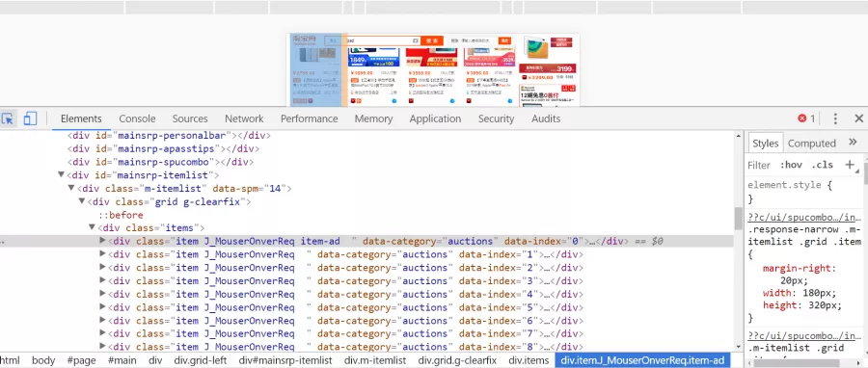Select the Computed pane tab
The image size is (868, 368).
pyautogui.click(x=811, y=144)
